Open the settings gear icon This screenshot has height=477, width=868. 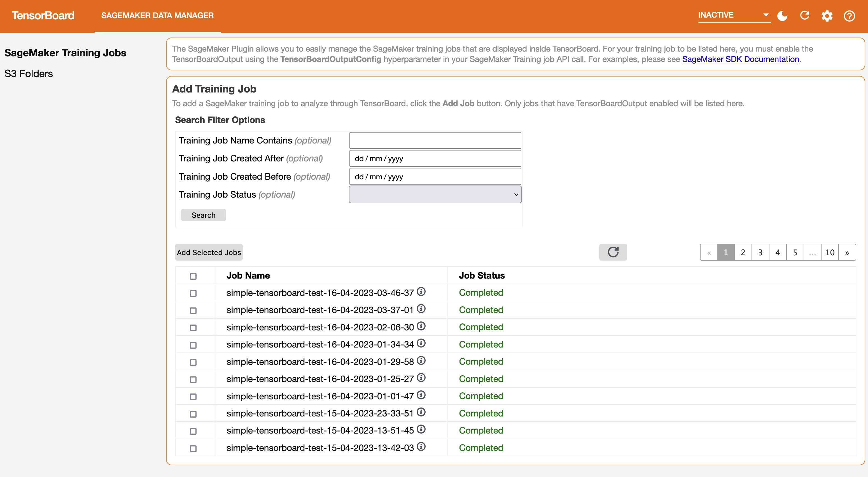pos(827,16)
